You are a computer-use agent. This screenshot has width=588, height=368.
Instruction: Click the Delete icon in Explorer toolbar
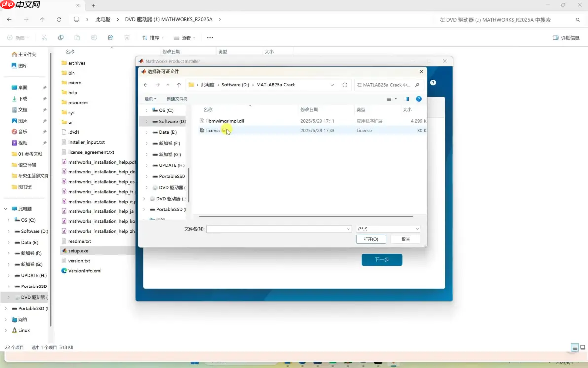pyautogui.click(x=127, y=37)
